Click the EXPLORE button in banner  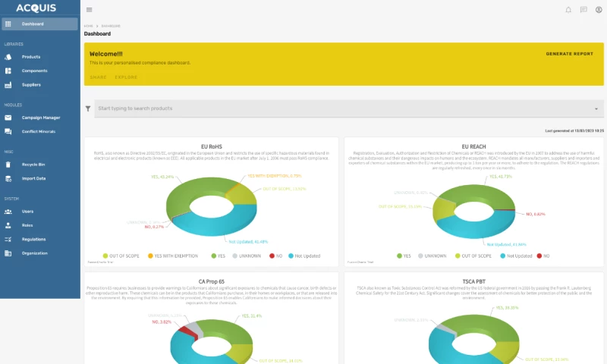click(126, 77)
